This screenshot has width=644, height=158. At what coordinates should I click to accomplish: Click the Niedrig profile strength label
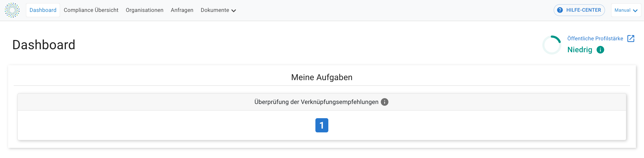pos(580,50)
